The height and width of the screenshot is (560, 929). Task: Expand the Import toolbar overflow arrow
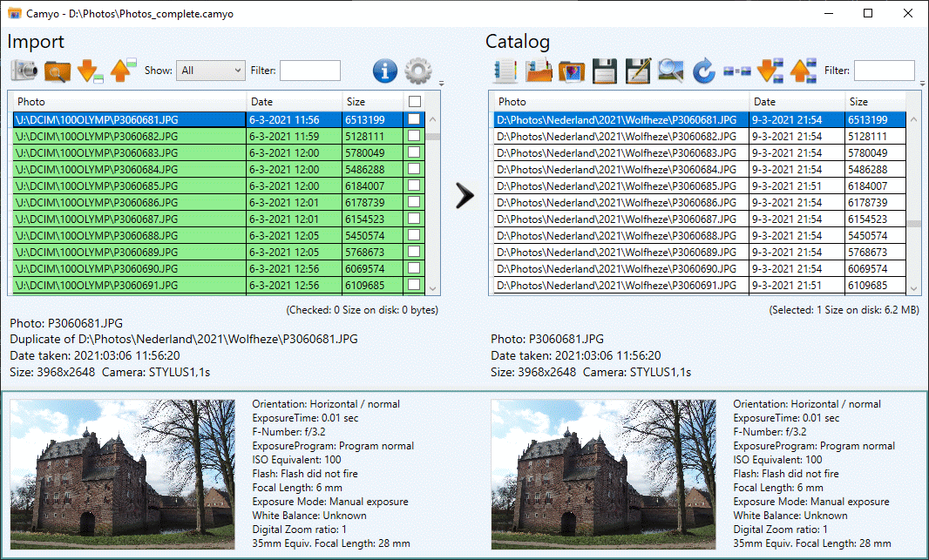coord(441,84)
